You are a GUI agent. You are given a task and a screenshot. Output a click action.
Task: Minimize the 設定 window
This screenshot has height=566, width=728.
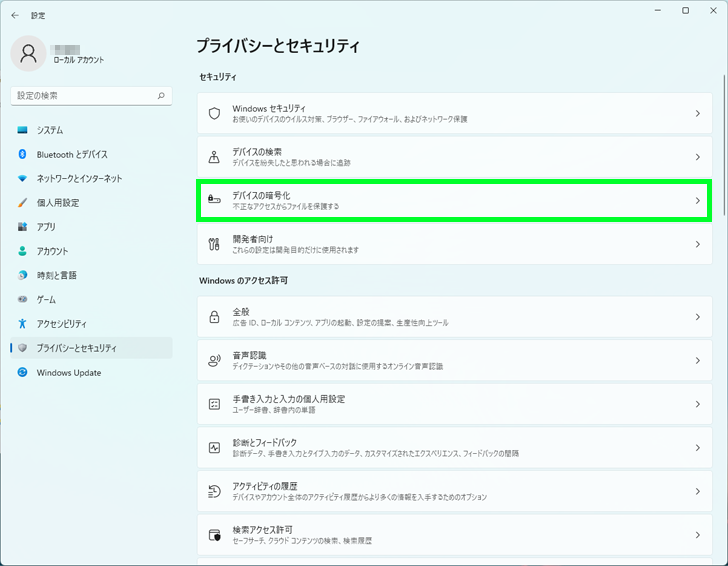coord(658,11)
